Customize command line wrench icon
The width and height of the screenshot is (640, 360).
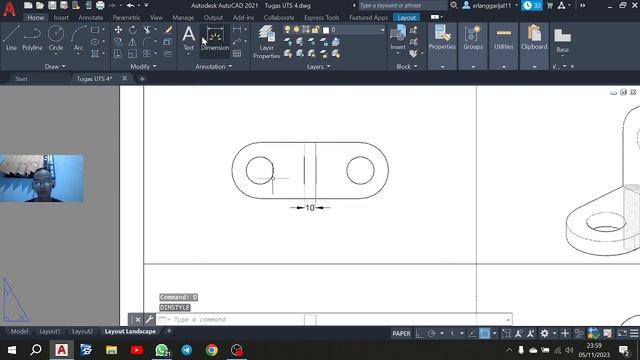tap(149, 319)
